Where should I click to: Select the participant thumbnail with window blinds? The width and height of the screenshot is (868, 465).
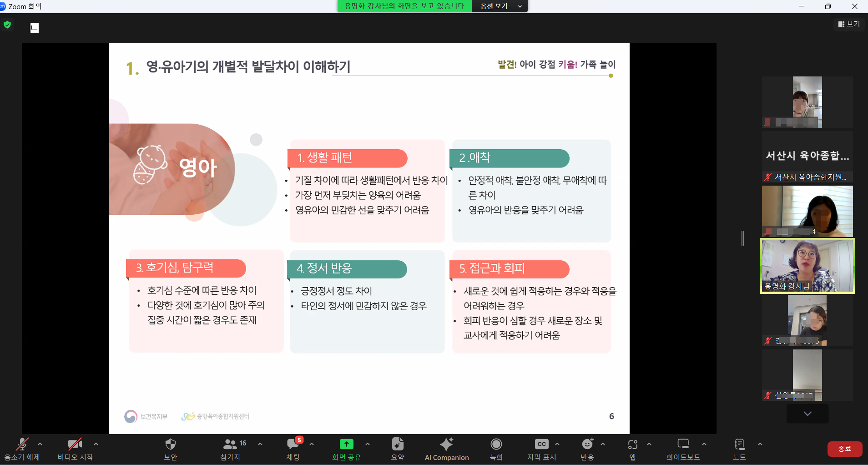807,211
